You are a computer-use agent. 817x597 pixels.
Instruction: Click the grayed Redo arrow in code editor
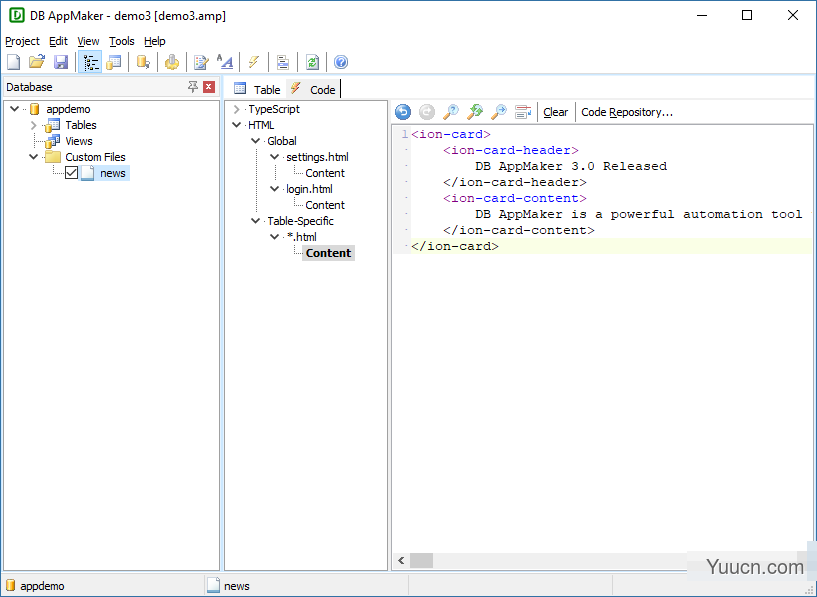point(427,112)
